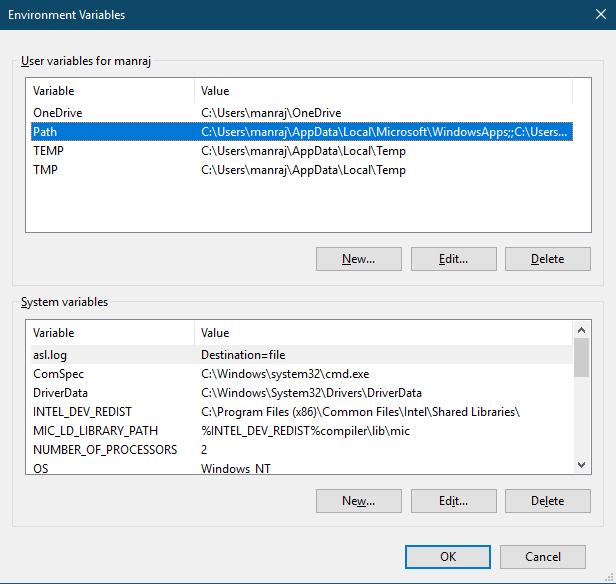The image size is (616, 584).
Task: Select the ComSpec system variable
Action: (x=302, y=373)
